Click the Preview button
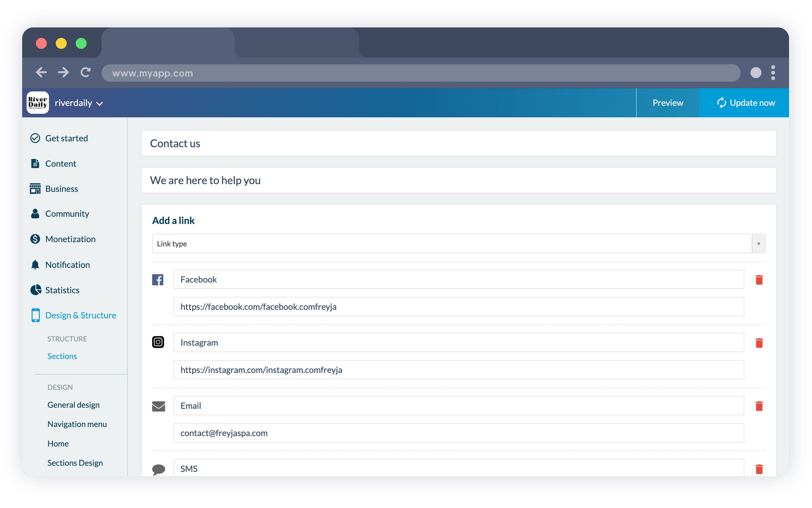This screenshot has height=508, width=812. pos(667,103)
